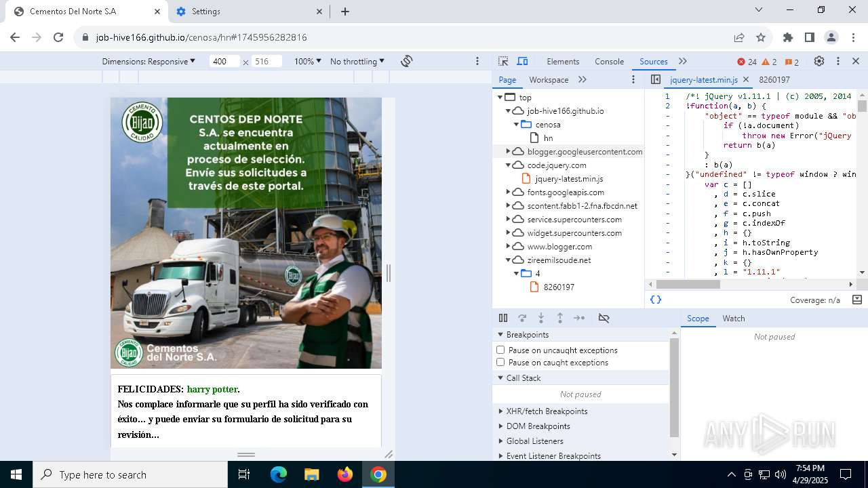Select the Sources tab
Screen dimensions: 868x488
pos(654,61)
